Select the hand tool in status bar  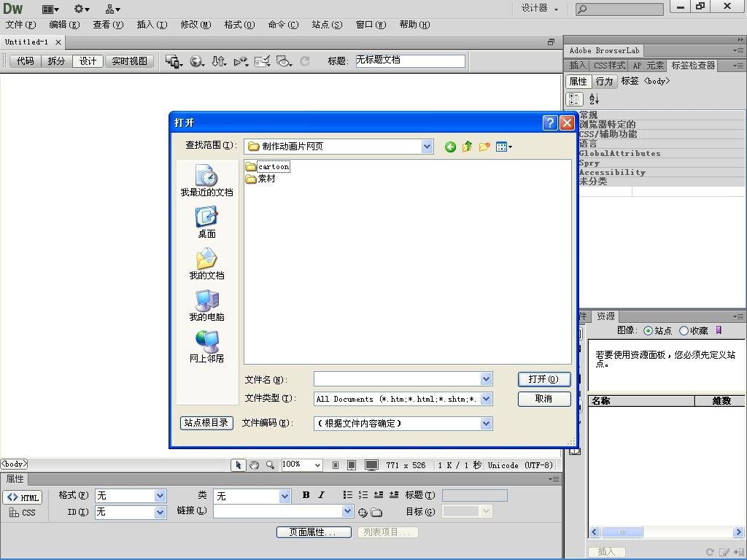tap(255, 465)
